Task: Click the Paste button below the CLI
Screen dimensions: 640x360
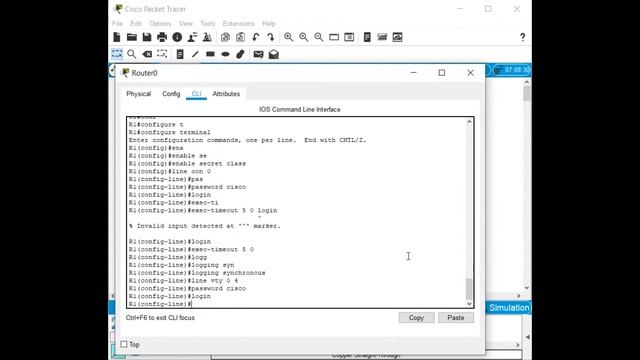Action: [x=456, y=318]
